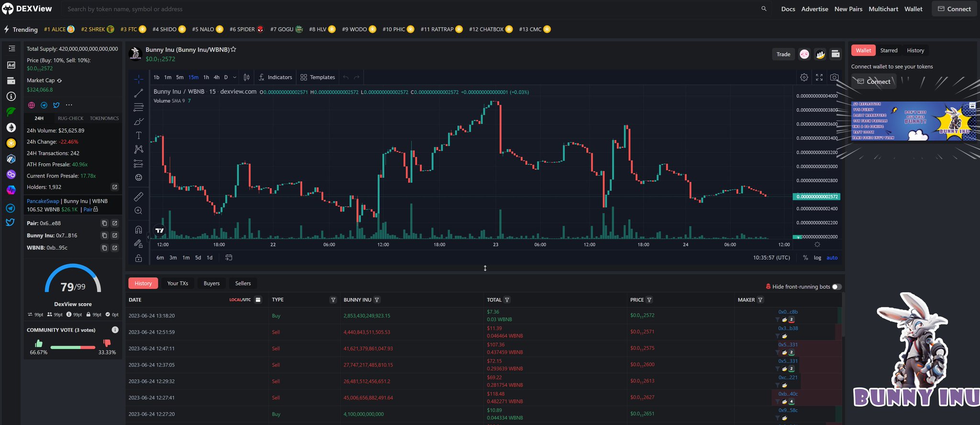Screen dimensions: 980x425
Task: Expand more social links ellipsis
Action: 69,105
